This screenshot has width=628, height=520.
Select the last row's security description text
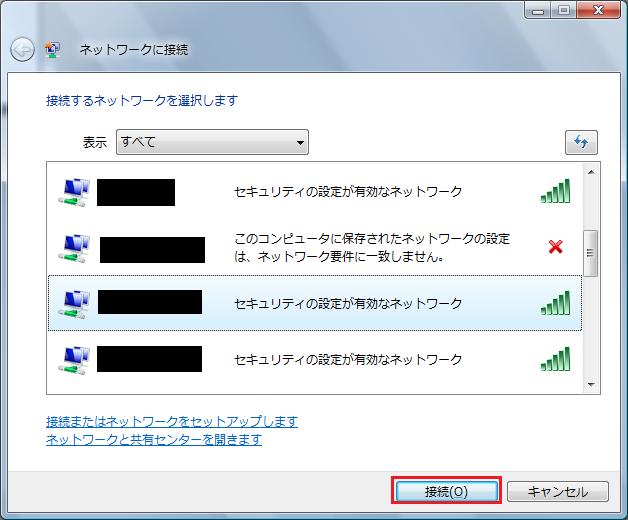click(x=348, y=359)
